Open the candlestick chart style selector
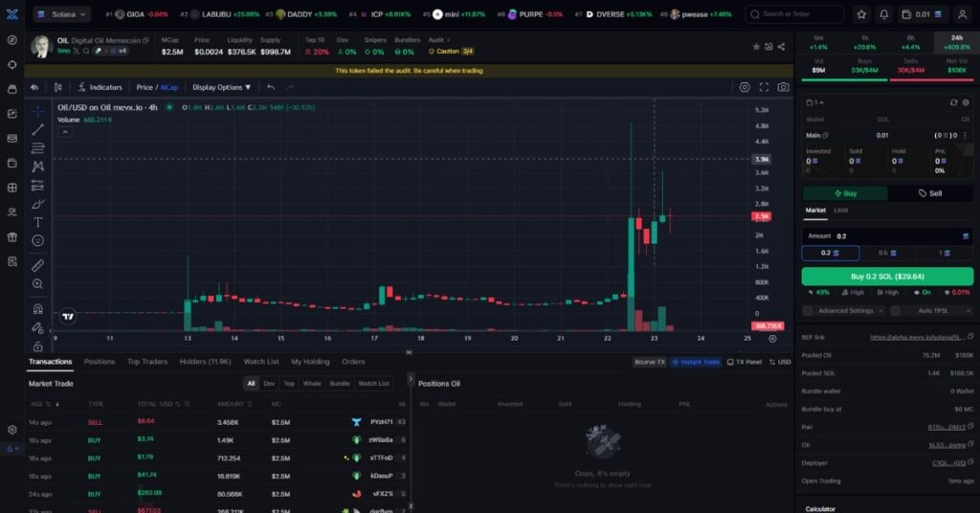The height and width of the screenshot is (513, 980). tap(58, 87)
